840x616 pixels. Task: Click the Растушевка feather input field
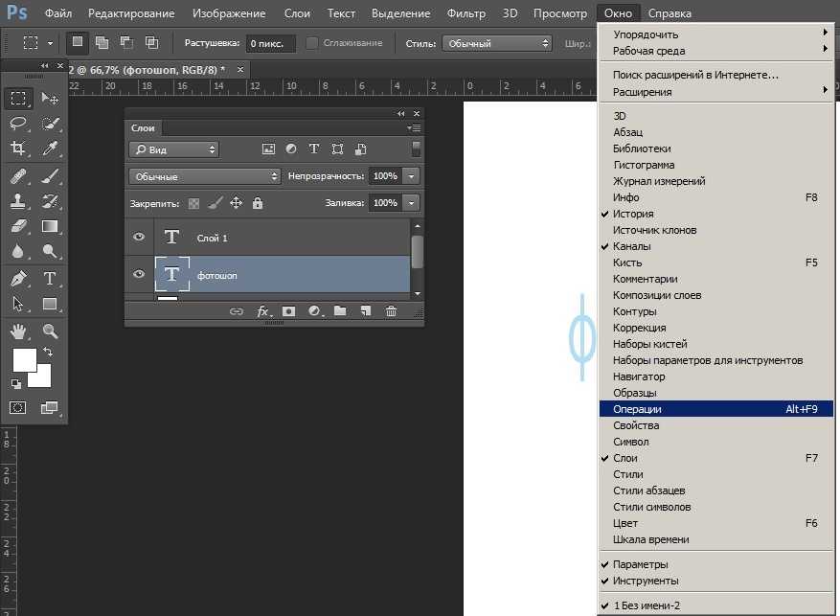(270, 43)
